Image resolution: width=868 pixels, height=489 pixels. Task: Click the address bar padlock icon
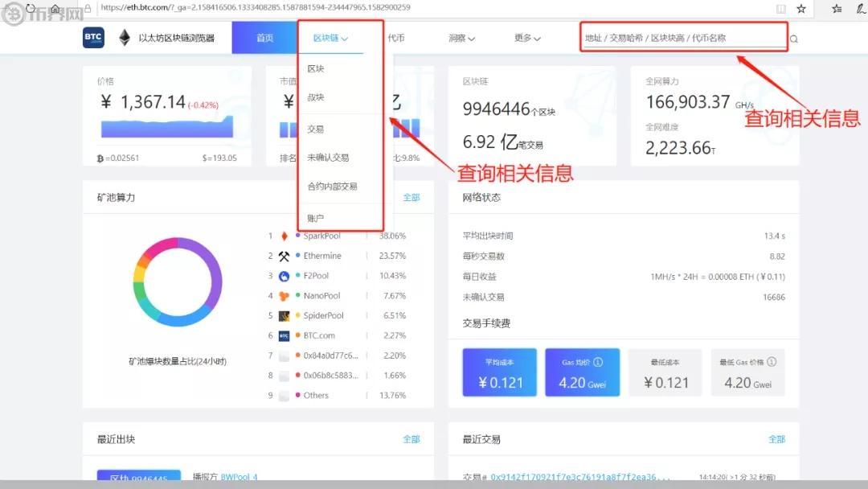click(x=88, y=8)
